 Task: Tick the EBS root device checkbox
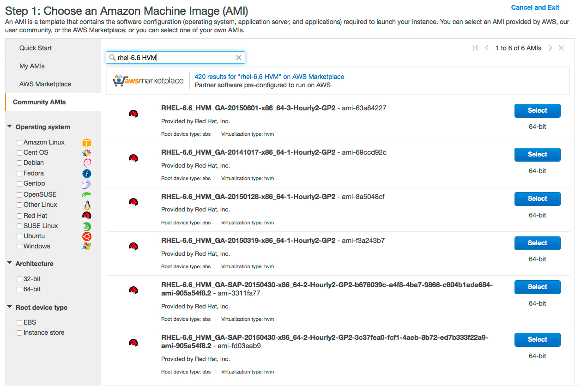(19, 323)
